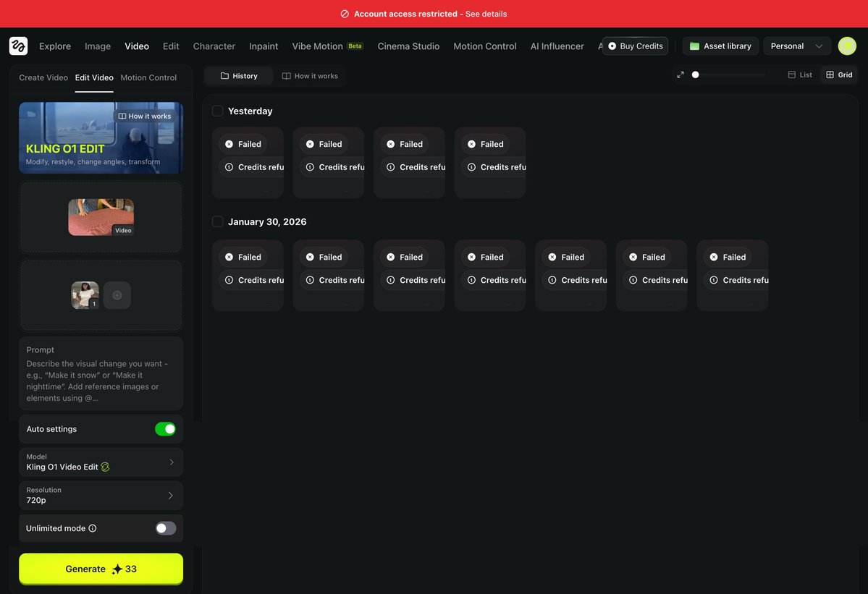The height and width of the screenshot is (594, 868).
Task: Click How it works on the Kling banner
Action: [x=145, y=116]
